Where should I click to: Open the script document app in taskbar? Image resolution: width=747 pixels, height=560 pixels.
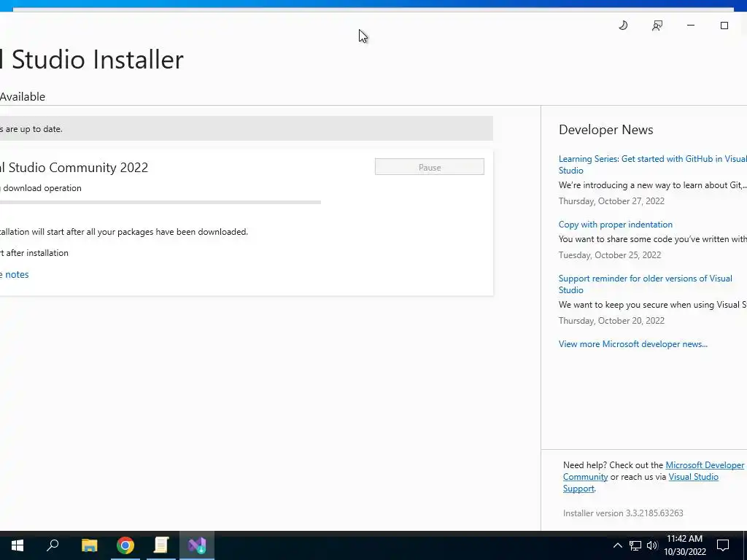[161, 545]
